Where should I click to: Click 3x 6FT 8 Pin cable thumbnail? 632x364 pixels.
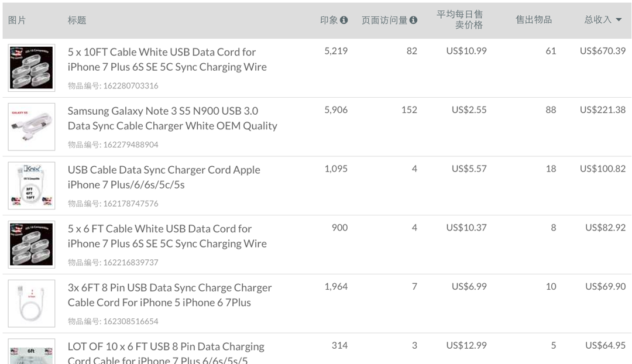click(x=32, y=303)
